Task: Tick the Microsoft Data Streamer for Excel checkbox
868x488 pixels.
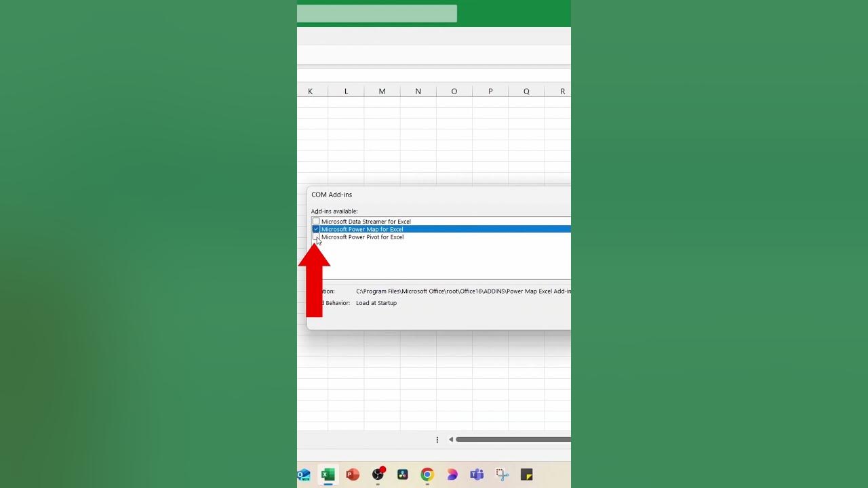Action: pos(316,222)
